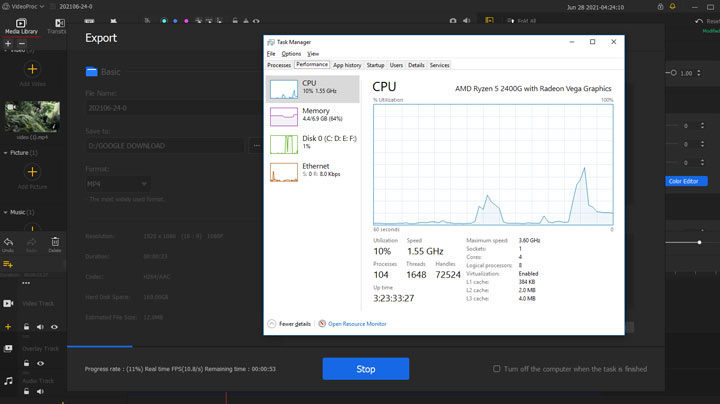This screenshot has width=720, height=404.
Task: Toggle lock on the Overlay Track
Action: 26,363
